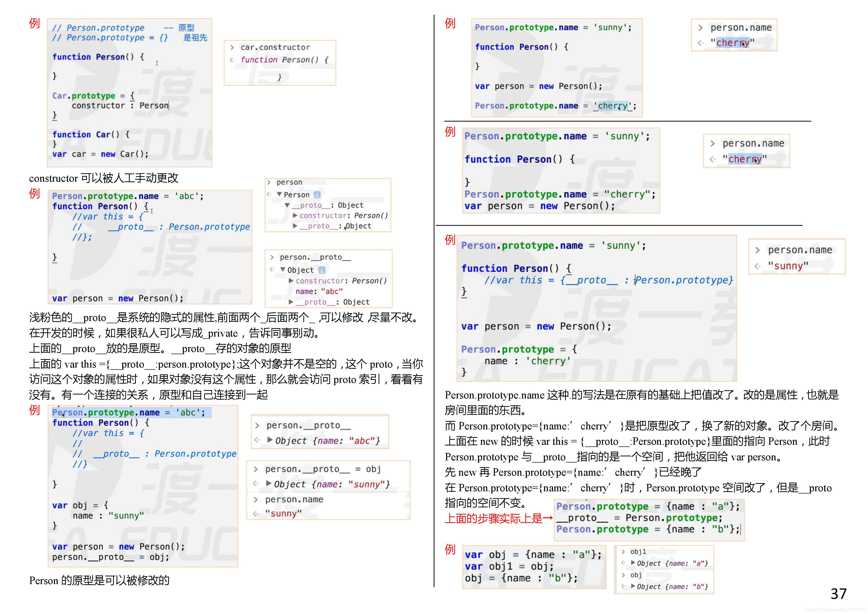Expand the Object {name: "sunny"} result
This screenshot has width=868, height=614.
268,483
